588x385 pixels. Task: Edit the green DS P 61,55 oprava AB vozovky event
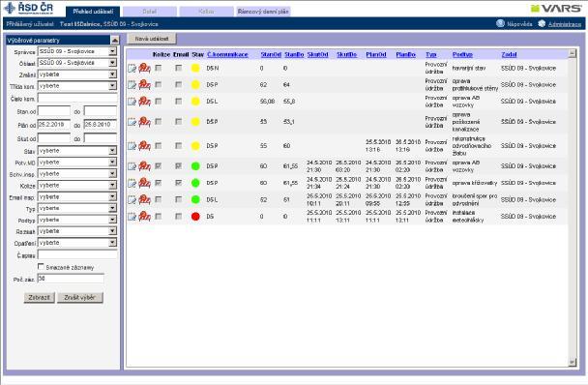[132, 165]
